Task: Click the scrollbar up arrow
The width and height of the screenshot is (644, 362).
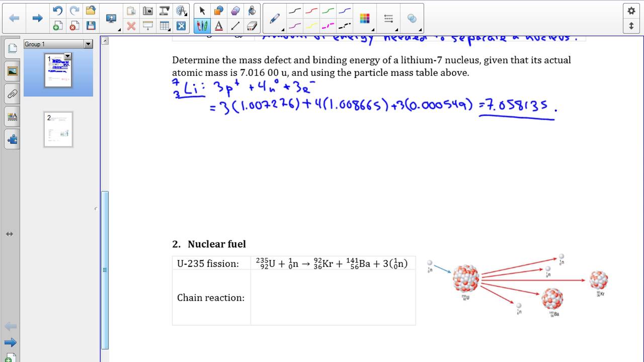Action: tap(105, 41)
